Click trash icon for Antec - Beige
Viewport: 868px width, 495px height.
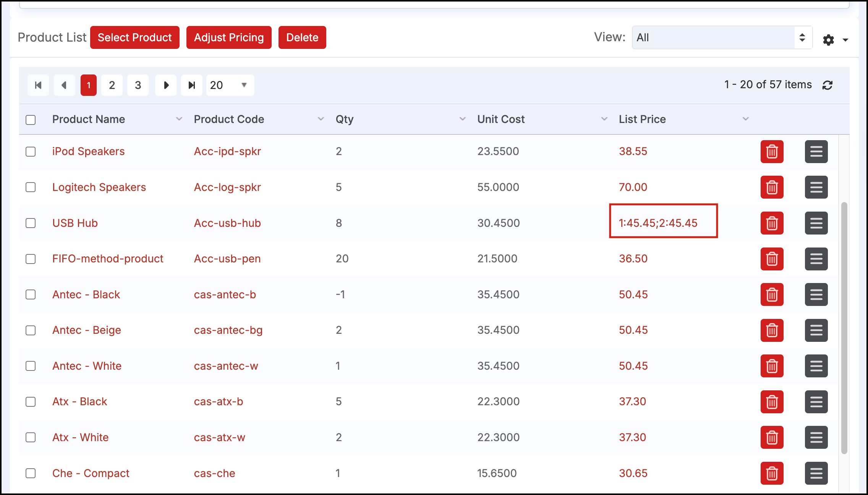coord(772,330)
